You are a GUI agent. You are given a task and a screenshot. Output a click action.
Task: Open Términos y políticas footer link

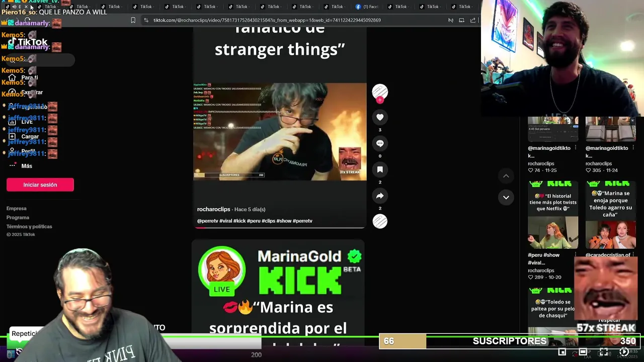coord(29,226)
